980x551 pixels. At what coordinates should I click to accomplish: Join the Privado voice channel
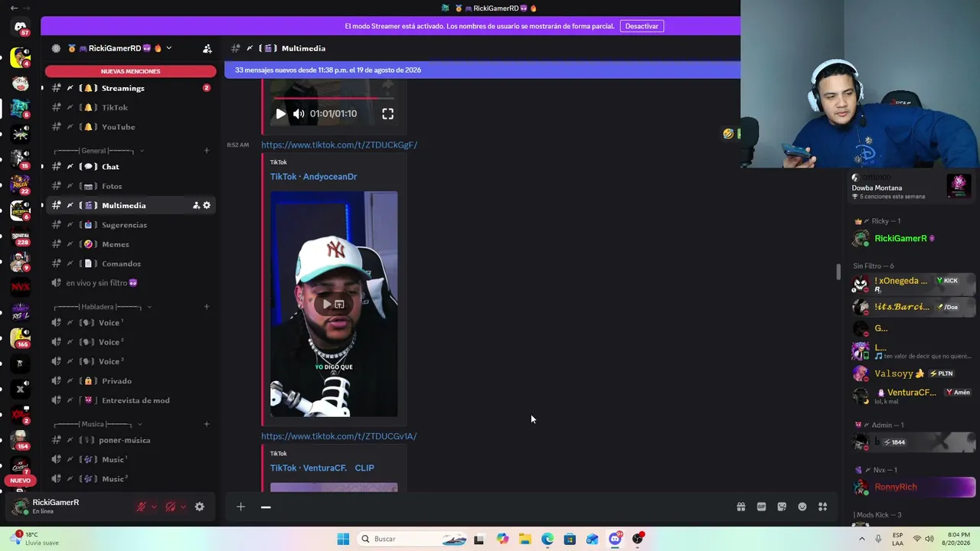coord(130,381)
